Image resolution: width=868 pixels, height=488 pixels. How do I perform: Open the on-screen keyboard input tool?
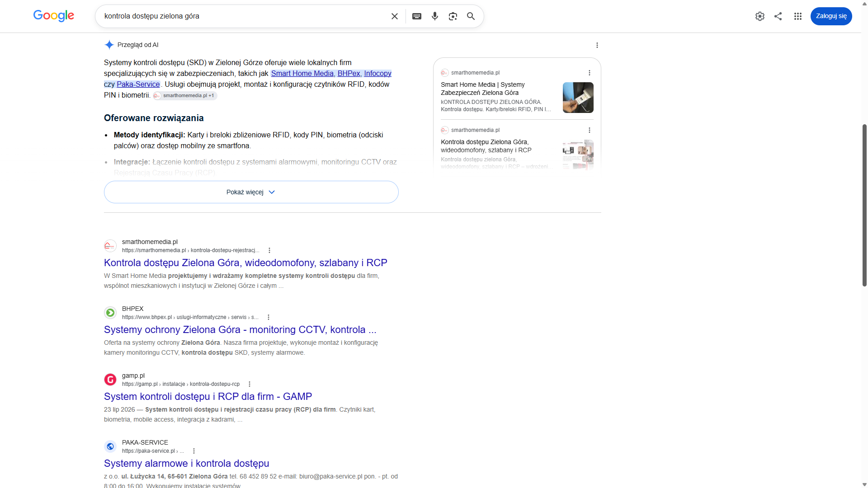coord(417,16)
